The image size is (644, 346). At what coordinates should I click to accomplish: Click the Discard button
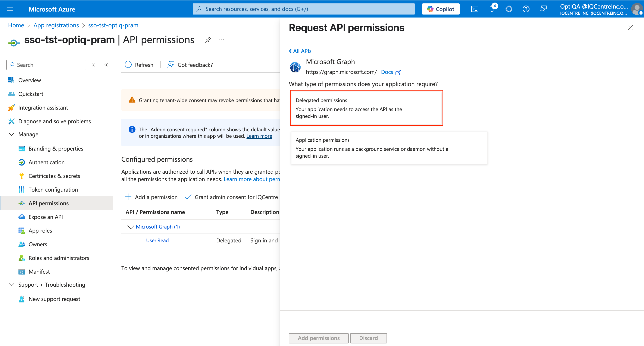(x=368, y=338)
